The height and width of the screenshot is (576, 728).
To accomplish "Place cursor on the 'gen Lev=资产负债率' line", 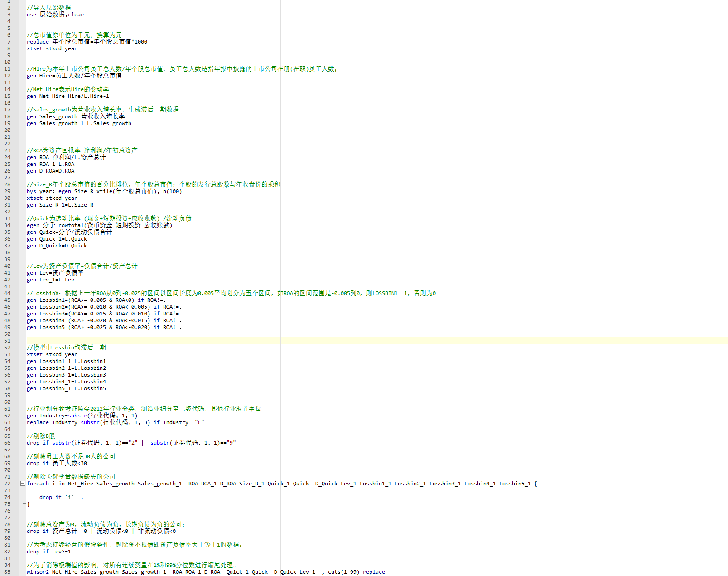I will click(55, 273).
